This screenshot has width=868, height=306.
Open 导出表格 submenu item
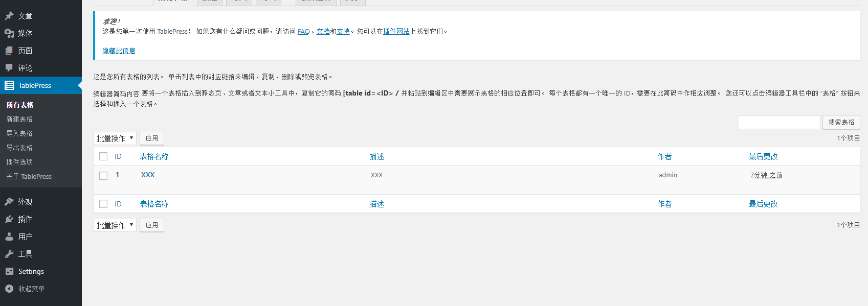coord(19,148)
